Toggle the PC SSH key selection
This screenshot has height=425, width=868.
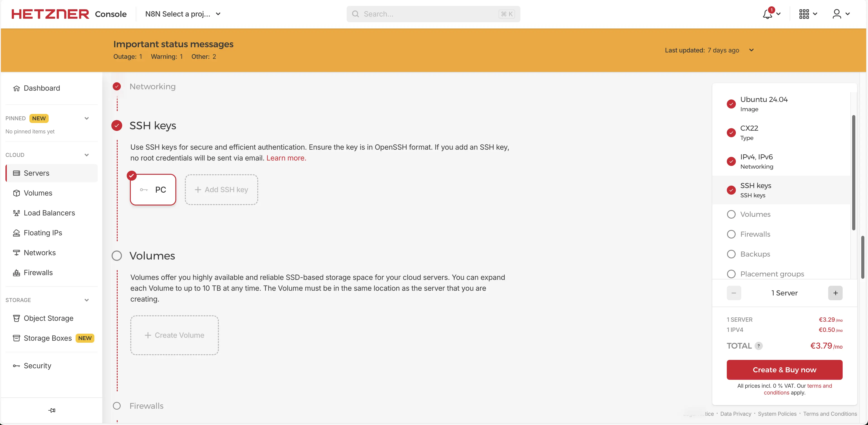pos(153,190)
